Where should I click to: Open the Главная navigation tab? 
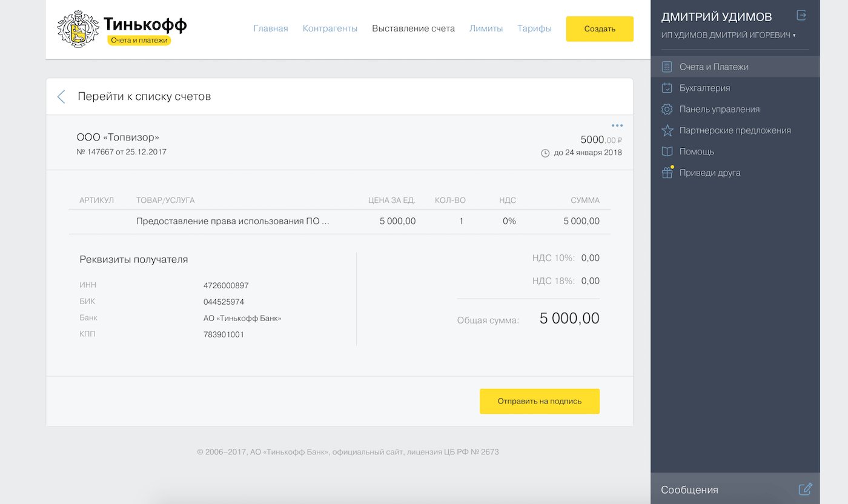tap(270, 28)
